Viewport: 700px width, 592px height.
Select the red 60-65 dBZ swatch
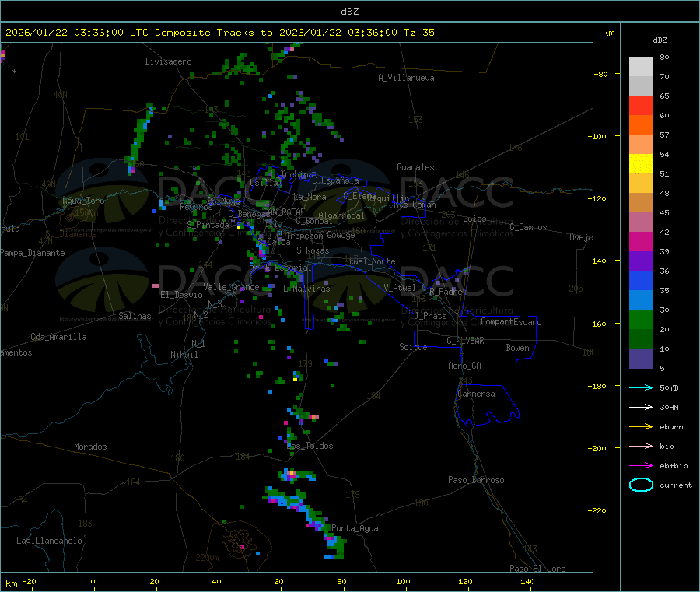click(641, 105)
